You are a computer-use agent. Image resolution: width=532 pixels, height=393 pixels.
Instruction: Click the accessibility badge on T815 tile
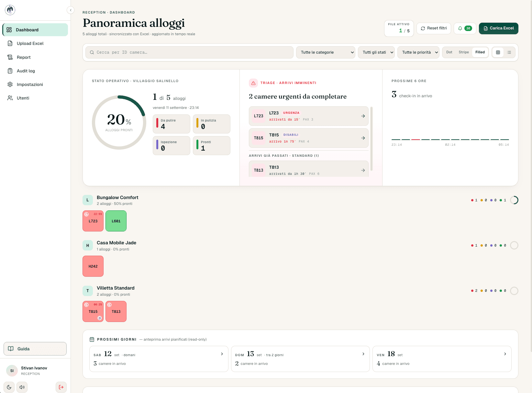click(100, 318)
